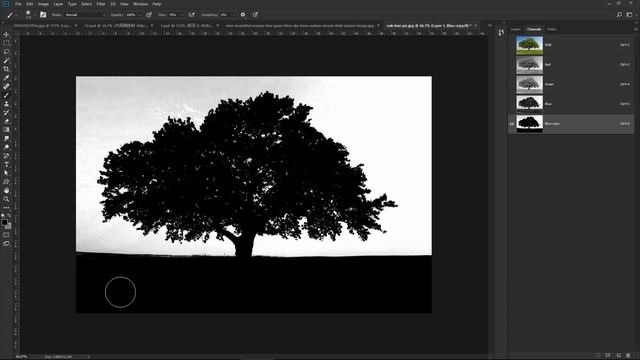The width and height of the screenshot is (640, 360).
Task: Select the Brush tool in toolbar
Action: point(6,95)
